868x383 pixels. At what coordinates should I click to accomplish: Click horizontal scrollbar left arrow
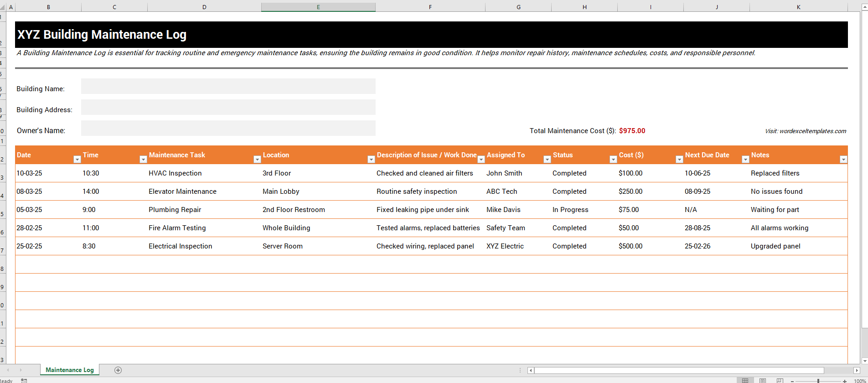point(531,370)
